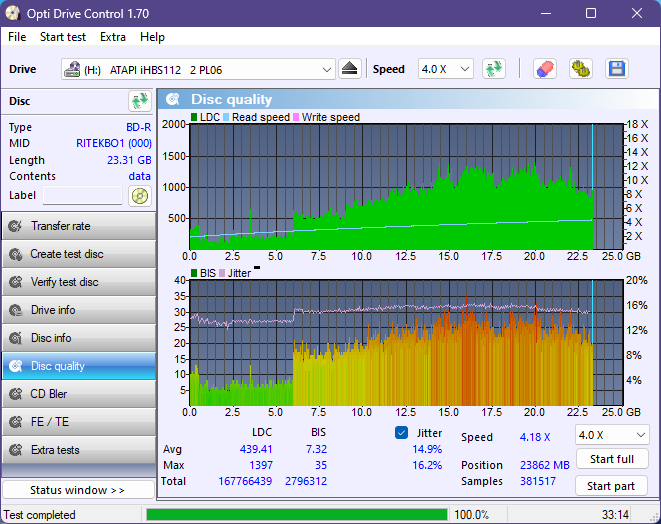Click the samples value 381517

pos(538,481)
